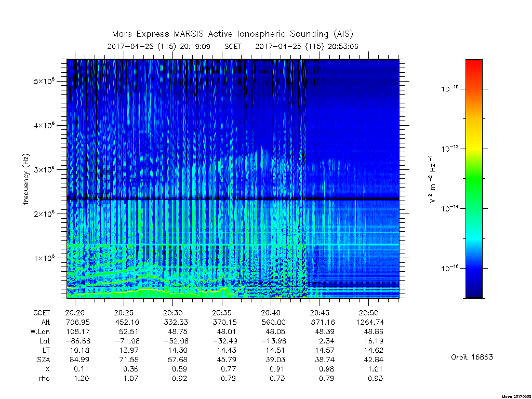This screenshot has width=532, height=399.
Task: Click the plot title mentioning MARSIS
Action: [232, 34]
